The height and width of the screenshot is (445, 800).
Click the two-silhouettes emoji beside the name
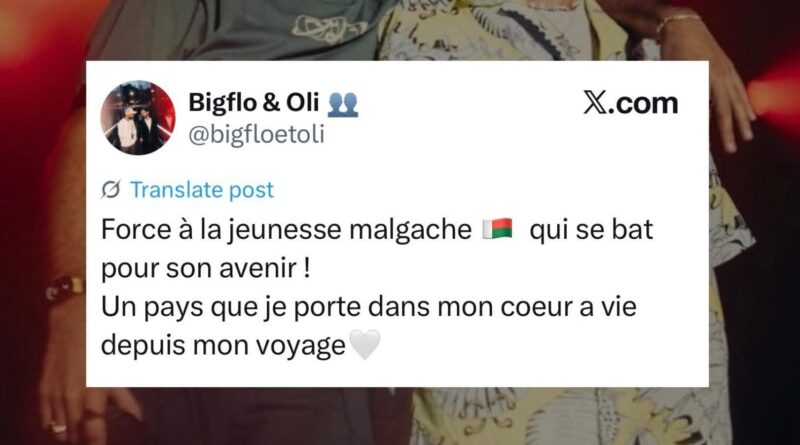(x=342, y=104)
